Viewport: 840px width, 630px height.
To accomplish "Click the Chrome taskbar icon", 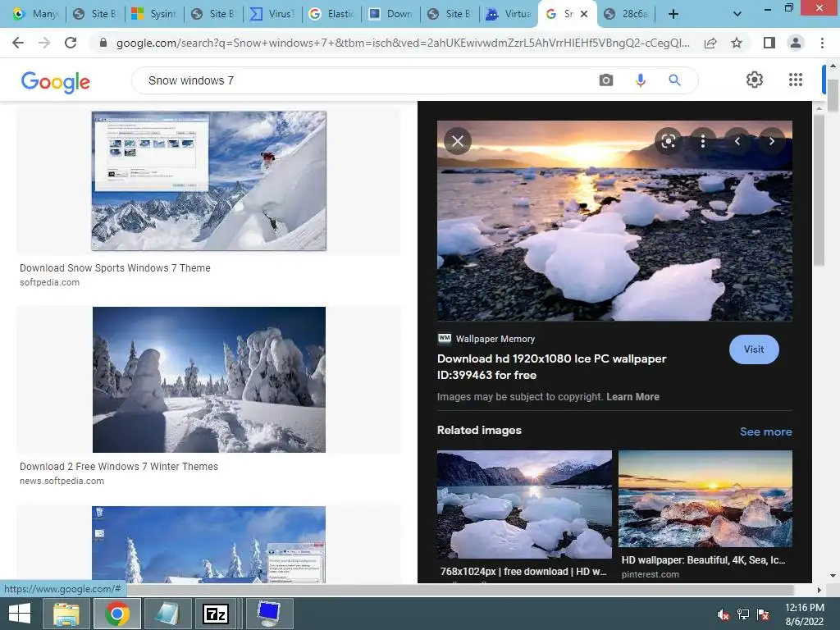I will [116, 614].
